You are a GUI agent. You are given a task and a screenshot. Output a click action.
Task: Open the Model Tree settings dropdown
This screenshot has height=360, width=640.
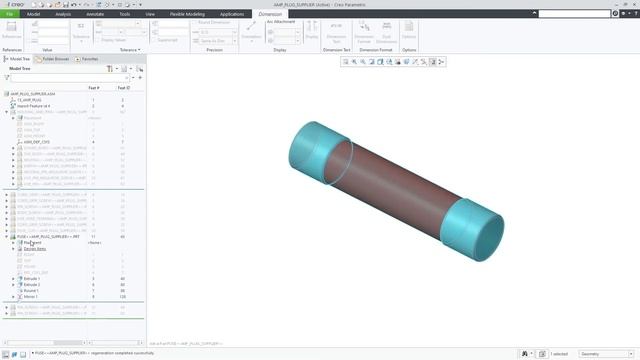pos(111,69)
